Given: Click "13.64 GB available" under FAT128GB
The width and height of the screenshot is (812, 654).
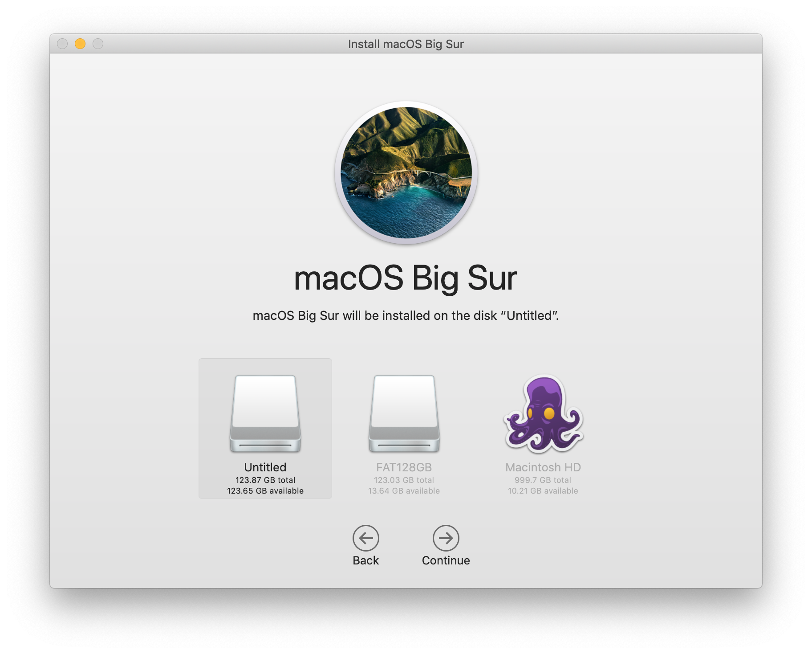Looking at the screenshot, I should click(x=404, y=491).
